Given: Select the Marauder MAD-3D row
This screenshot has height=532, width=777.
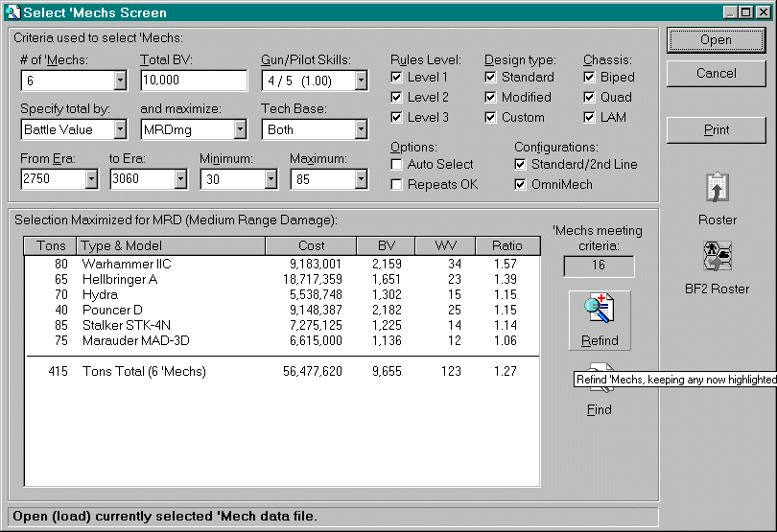Looking at the screenshot, I should click(x=282, y=341).
